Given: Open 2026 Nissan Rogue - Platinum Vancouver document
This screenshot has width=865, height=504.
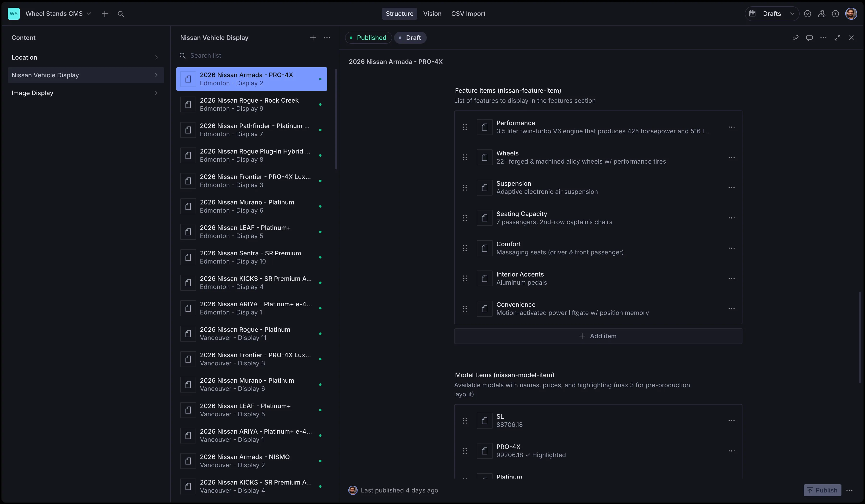Looking at the screenshot, I should (252, 333).
